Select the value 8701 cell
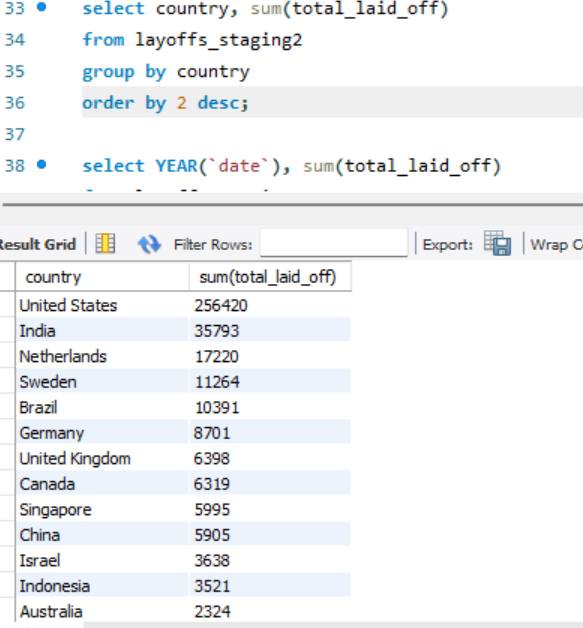Image resolution: width=583 pixels, height=628 pixels. (270, 433)
